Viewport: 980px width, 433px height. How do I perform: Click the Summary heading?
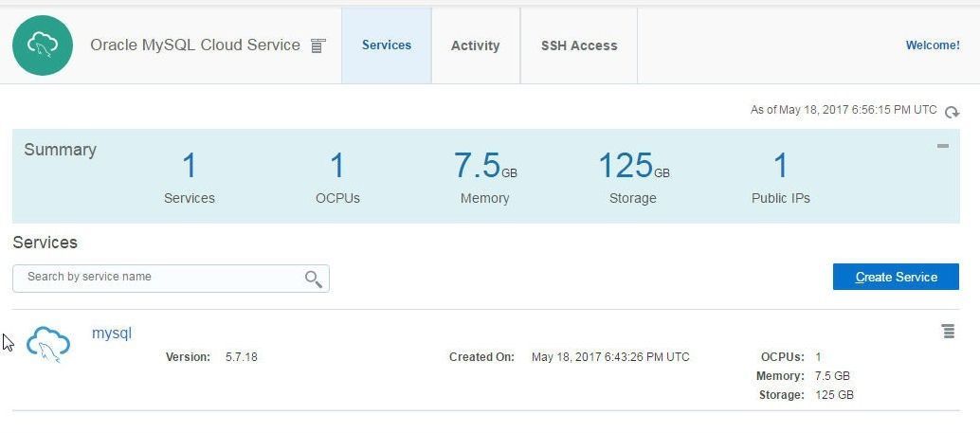[x=60, y=150]
